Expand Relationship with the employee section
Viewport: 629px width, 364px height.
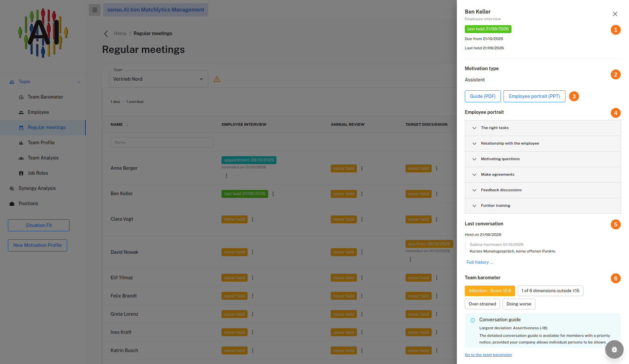coord(543,144)
